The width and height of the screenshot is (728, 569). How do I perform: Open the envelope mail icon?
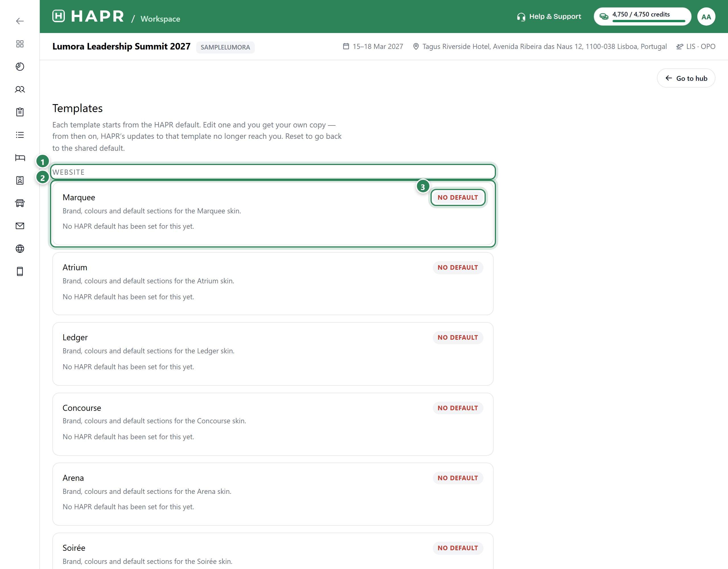coord(20,226)
